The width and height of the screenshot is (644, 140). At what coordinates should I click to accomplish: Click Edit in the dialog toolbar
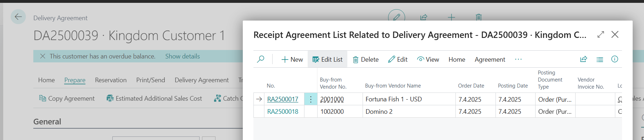pyautogui.click(x=398, y=60)
